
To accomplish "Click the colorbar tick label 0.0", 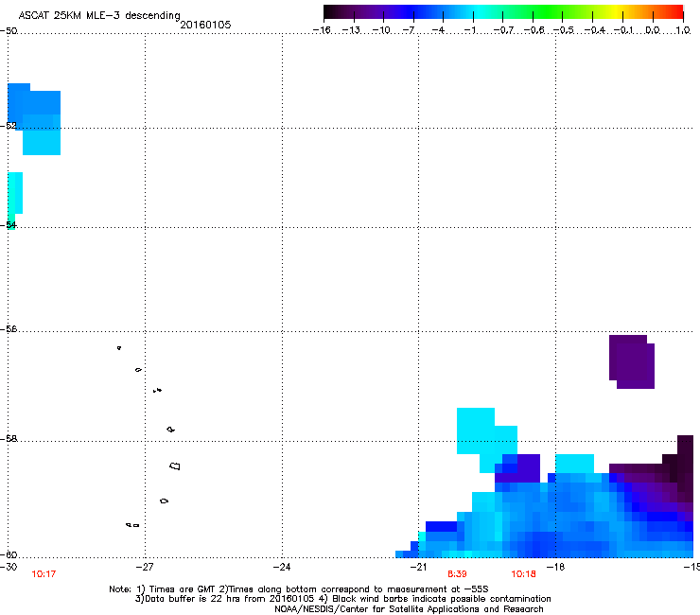I will tap(653, 30).
